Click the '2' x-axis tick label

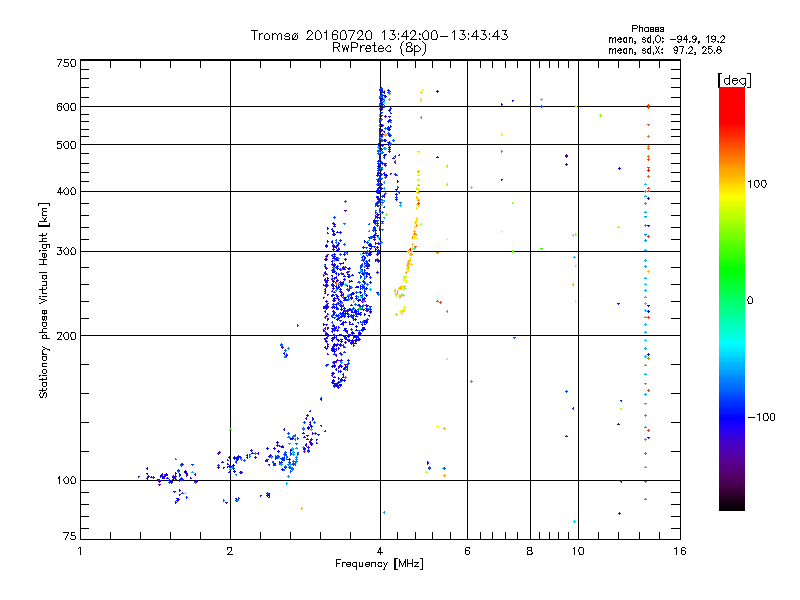(x=230, y=551)
